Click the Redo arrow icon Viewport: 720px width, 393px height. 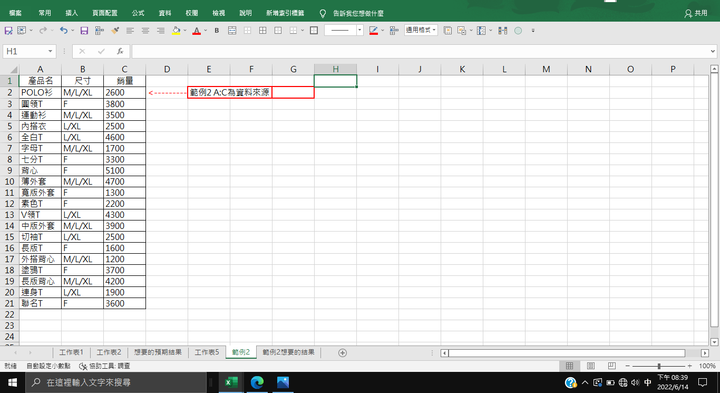click(x=43, y=30)
